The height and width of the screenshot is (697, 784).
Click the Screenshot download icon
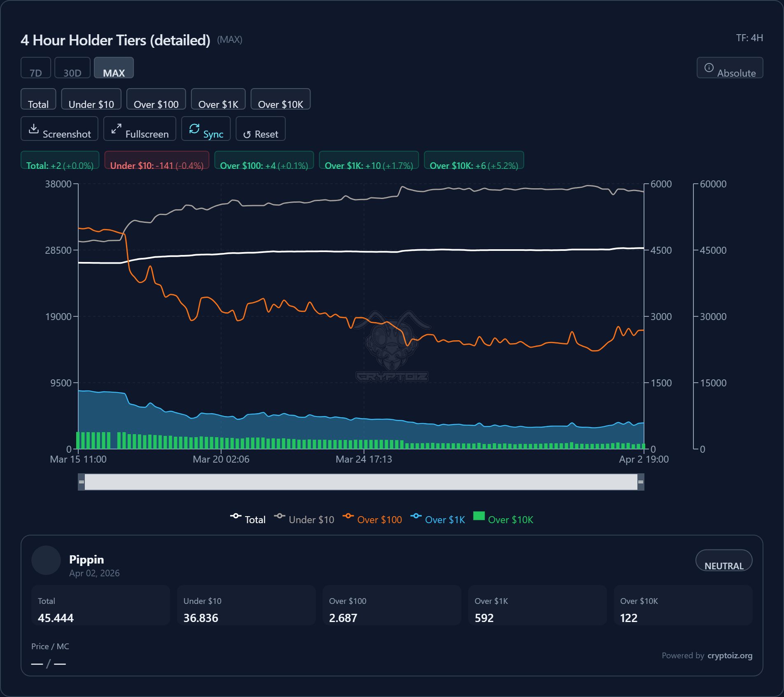34,129
